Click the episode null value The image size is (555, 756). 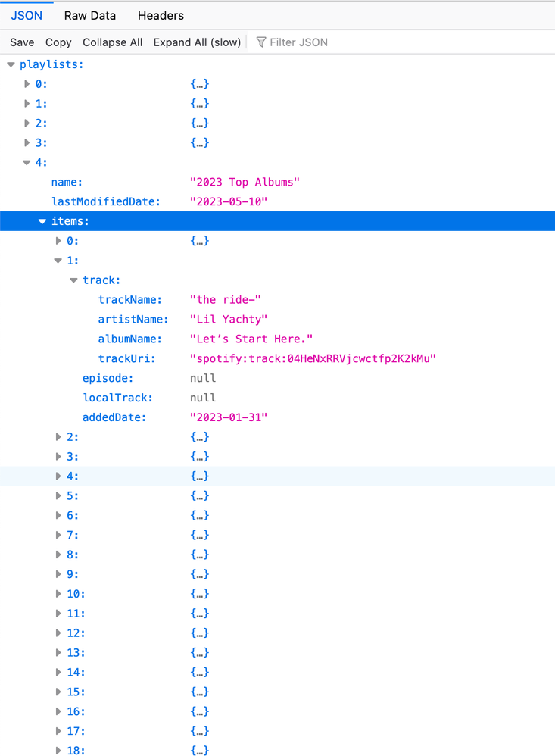click(203, 378)
